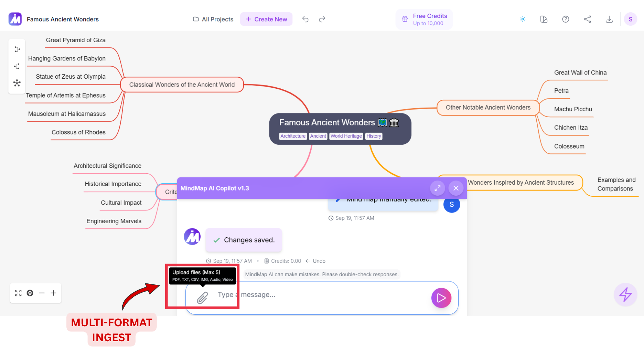This screenshot has width=644, height=351.
Task: Center map on root node icon
Action: (x=30, y=293)
